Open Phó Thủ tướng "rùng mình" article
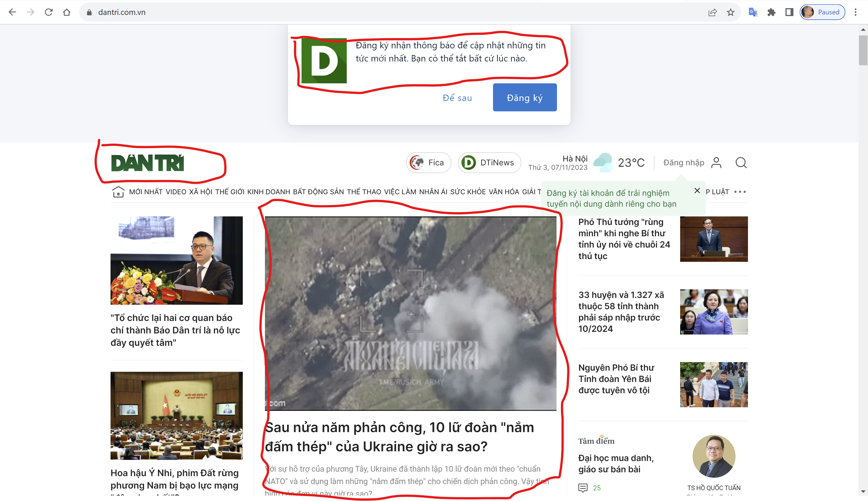The image size is (868, 501). (624, 239)
